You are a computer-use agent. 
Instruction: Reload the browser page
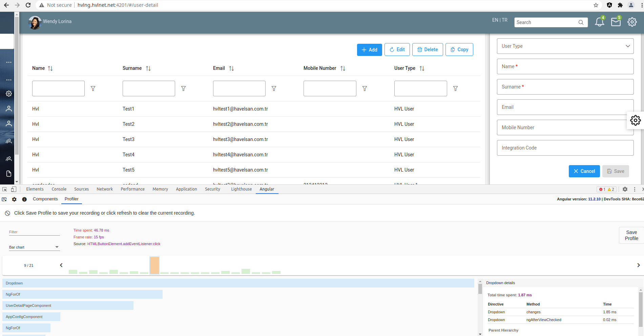[x=28, y=5]
